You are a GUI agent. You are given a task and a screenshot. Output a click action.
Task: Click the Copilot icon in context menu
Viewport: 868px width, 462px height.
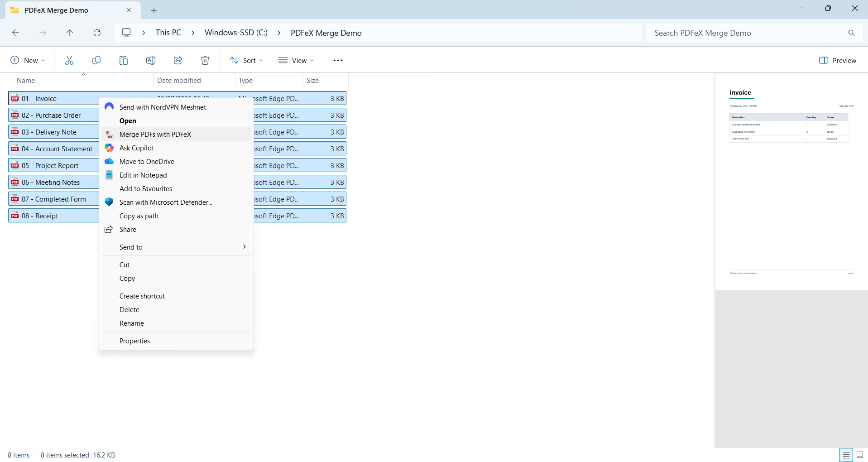pyautogui.click(x=109, y=148)
